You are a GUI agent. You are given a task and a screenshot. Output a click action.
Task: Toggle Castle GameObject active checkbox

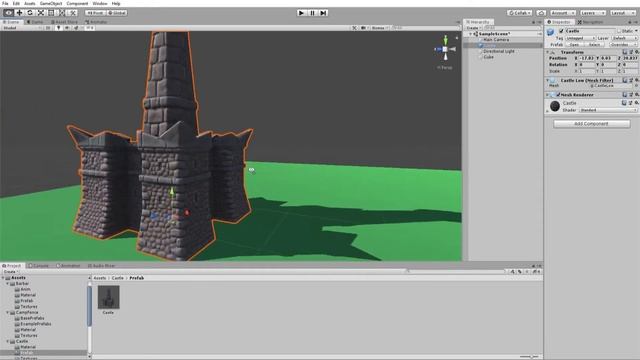click(561, 31)
